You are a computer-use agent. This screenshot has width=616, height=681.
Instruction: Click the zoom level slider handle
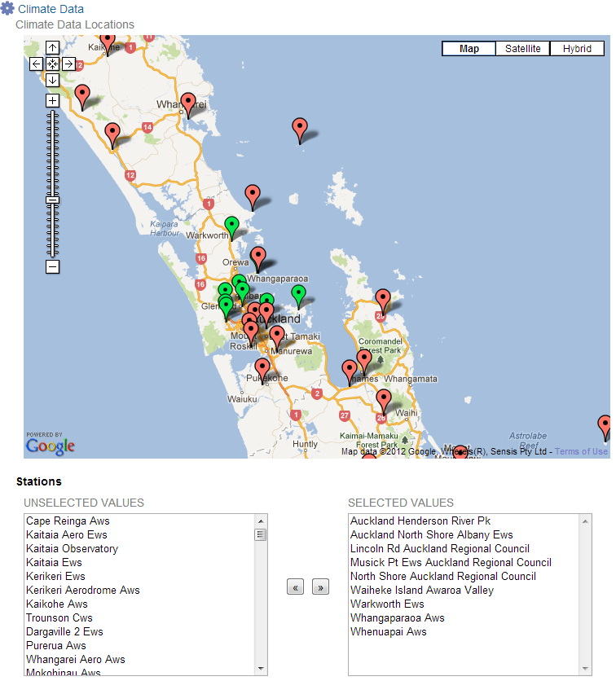(52, 200)
